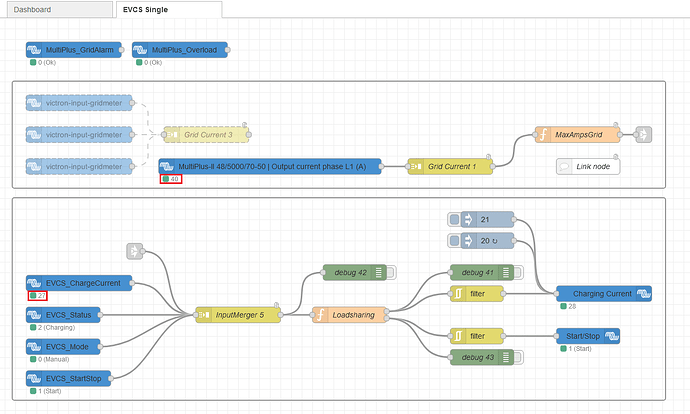Click the link-out node after MaxAmpsGrid
690x414 pixels.
(643, 135)
